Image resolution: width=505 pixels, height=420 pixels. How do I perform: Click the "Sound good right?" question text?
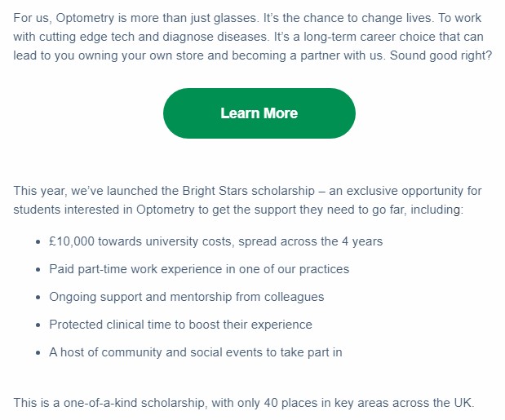[441, 55]
